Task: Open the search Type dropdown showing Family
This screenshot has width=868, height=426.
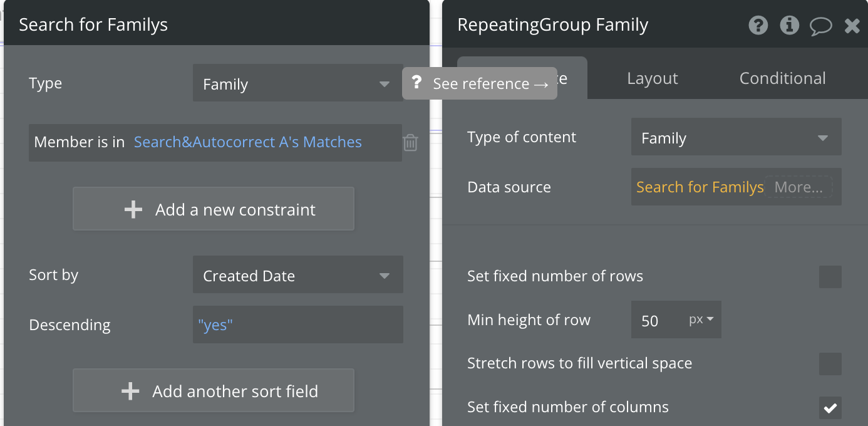Action: [297, 84]
